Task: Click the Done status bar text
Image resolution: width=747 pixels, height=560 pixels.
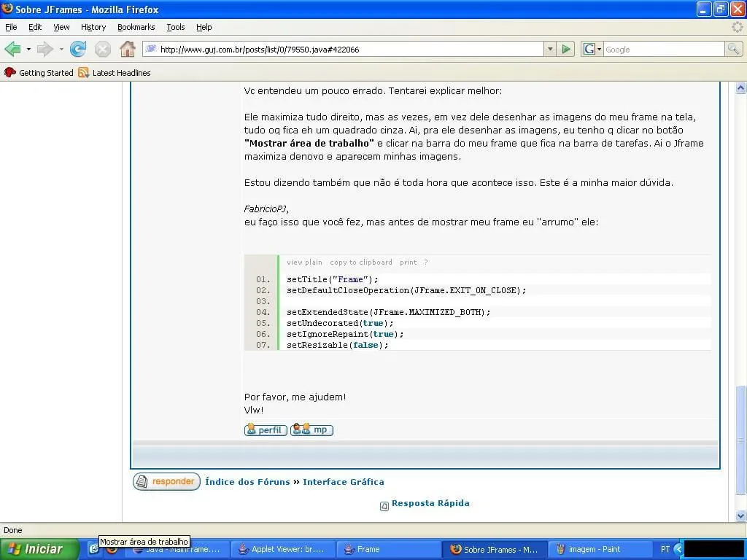Action: point(13,530)
